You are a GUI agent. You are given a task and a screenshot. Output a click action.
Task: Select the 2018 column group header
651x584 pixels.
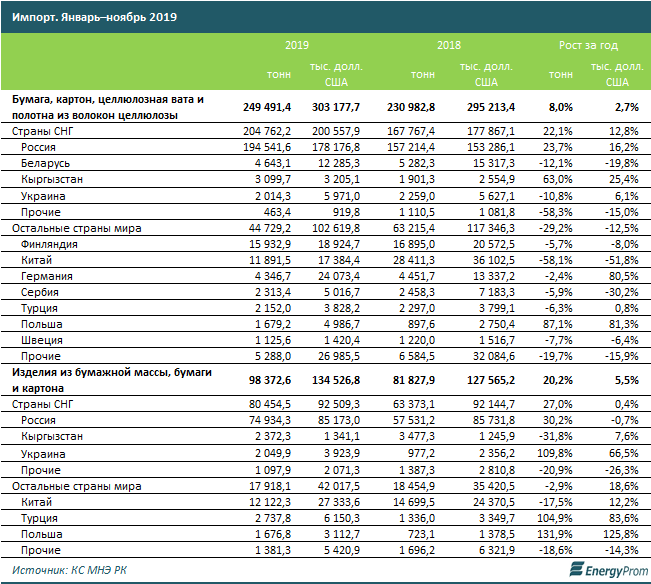pyautogui.click(x=450, y=45)
